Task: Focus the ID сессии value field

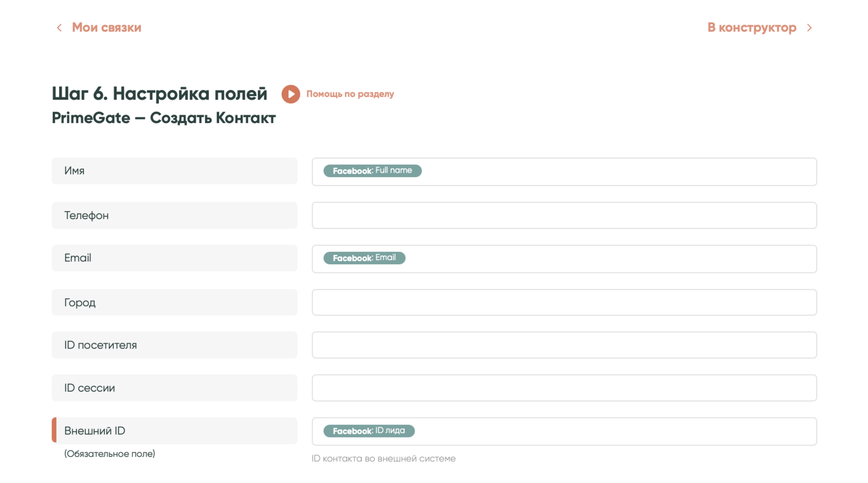Action: click(564, 388)
